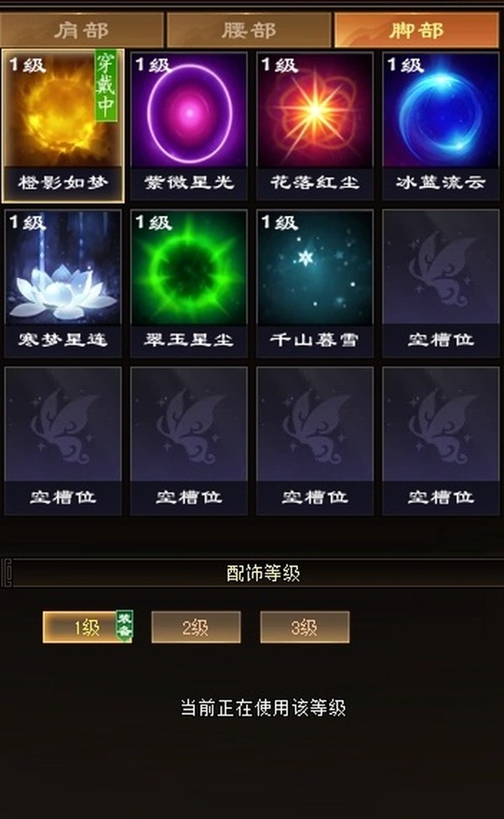Select the 寒梦星连 white lotus accessory
Image resolution: width=504 pixels, height=819 pixels.
(63, 284)
